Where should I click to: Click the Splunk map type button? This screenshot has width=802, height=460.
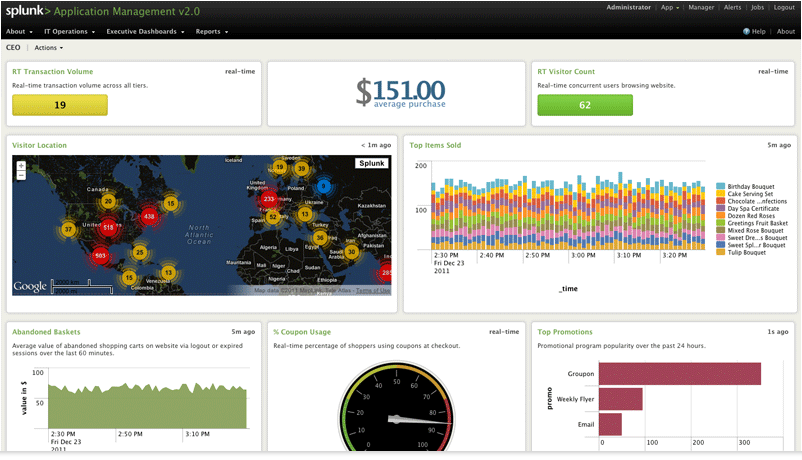tap(371, 163)
